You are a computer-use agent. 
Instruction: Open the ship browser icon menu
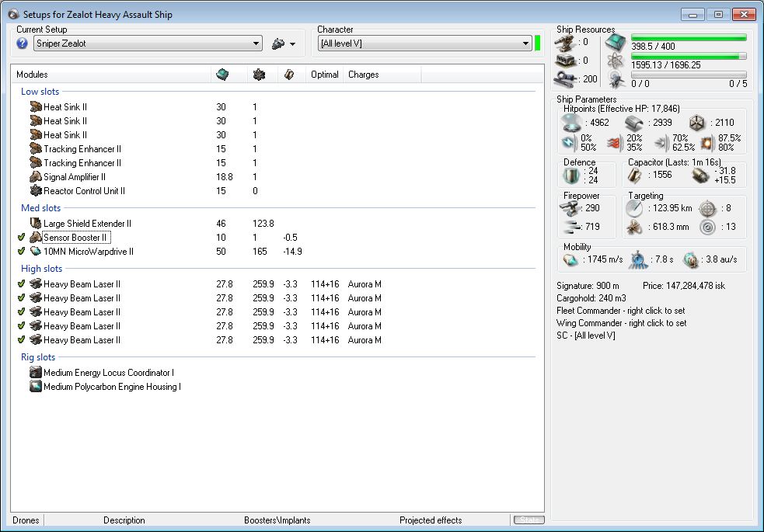tap(278, 43)
